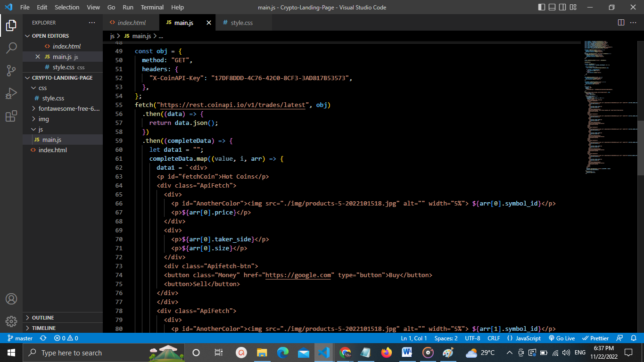This screenshot has height=362, width=644.
Task: Open the Extensions view
Action: click(x=11, y=116)
